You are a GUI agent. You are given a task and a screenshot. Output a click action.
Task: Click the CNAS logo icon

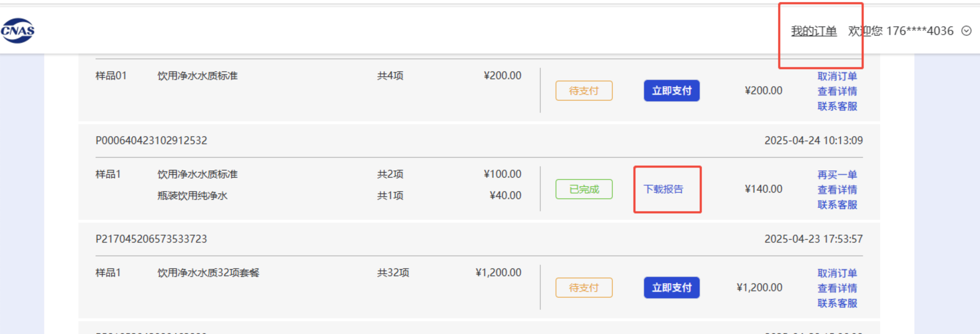click(x=17, y=30)
